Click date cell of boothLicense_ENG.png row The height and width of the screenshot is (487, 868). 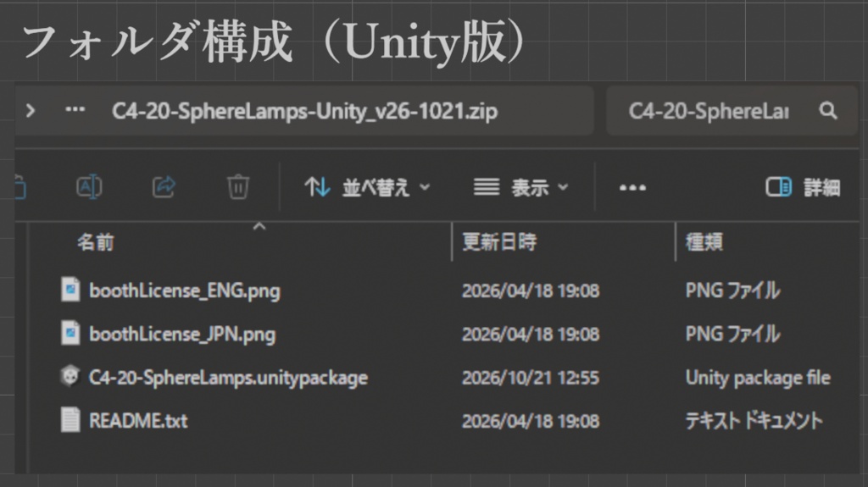[x=531, y=291]
